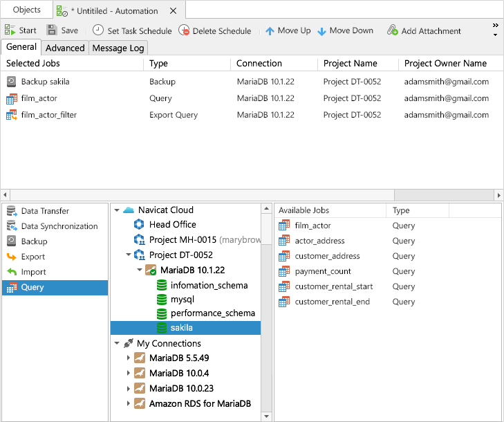Screen dimensions: 504x422
Task: Click the horizontal scrollbar right arrow
Action: click(498, 195)
